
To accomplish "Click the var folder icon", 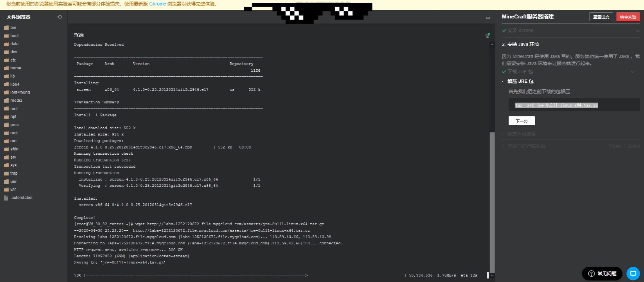I will [6, 190].
